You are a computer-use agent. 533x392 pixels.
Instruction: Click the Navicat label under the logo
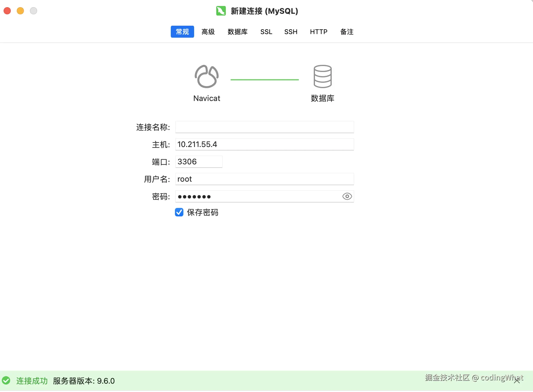tap(207, 98)
